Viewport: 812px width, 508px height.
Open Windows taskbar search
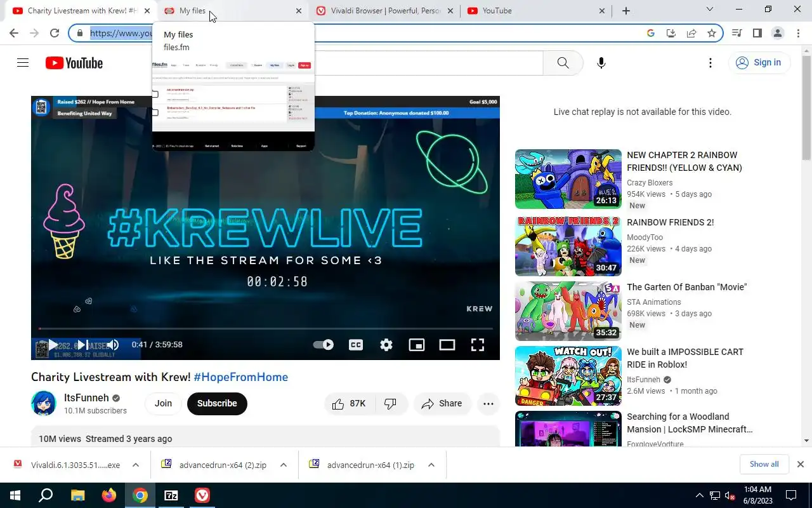(46, 495)
